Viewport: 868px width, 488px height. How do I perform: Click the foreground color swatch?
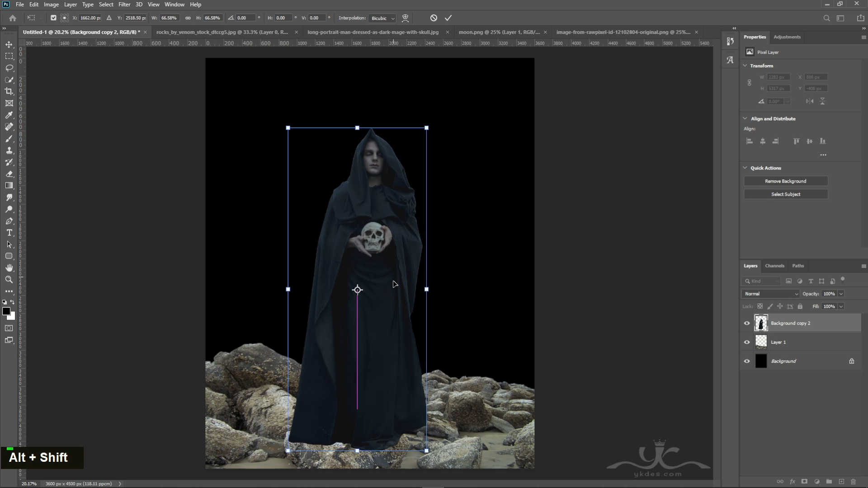pyautogui.click(x=6, y=311)
